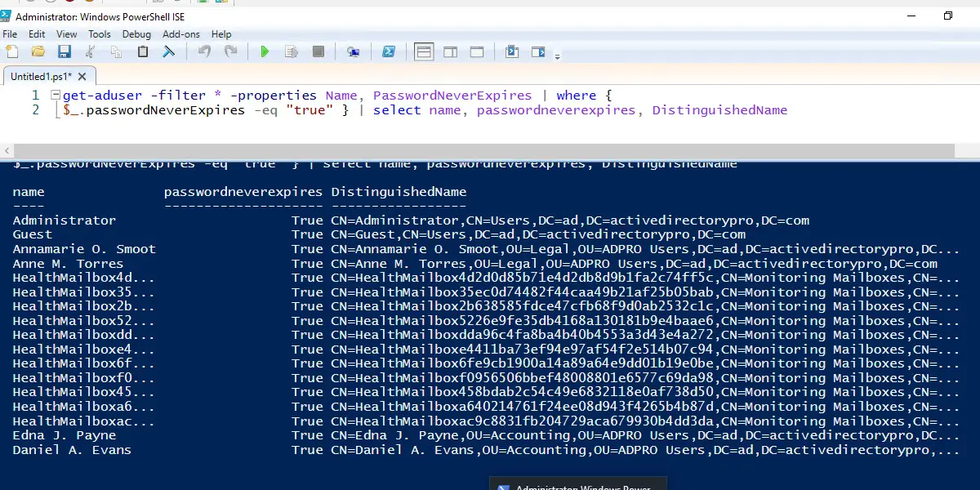Screen dimensions: 980x490
Task: Run selection with the page-and-arrow icon
Action: click(x=292, y=51)
